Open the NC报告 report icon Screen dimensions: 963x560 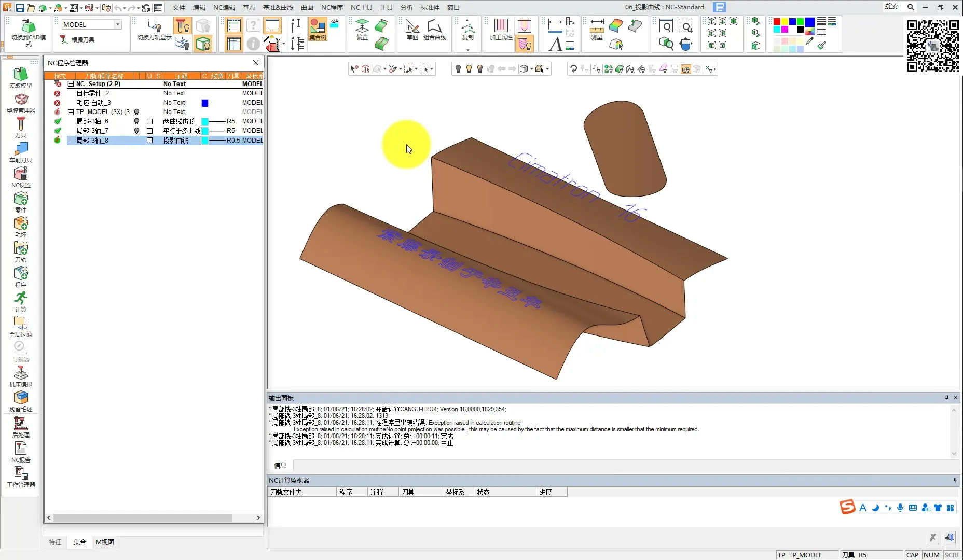(21, 451)
